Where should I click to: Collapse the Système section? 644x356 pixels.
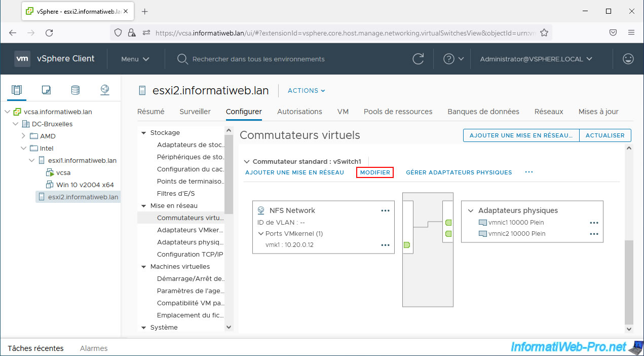click(x=143, y=328)
